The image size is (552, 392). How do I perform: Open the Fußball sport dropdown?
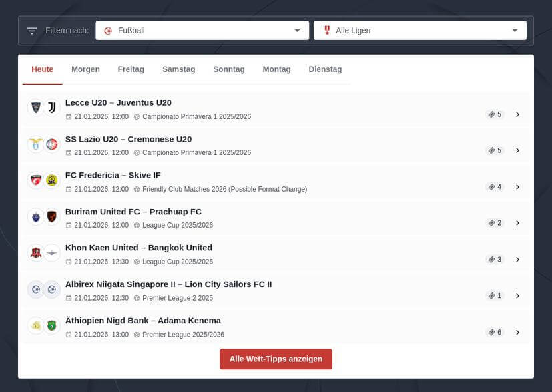point(202,31)
